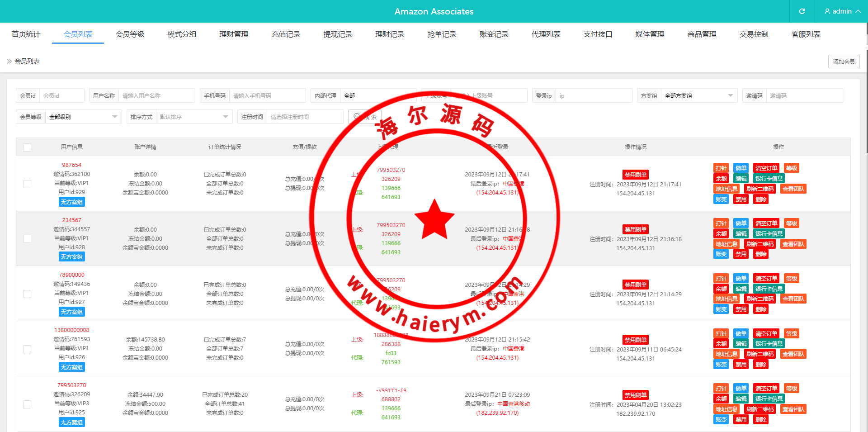
Task: Click 编辑 for user 987654
Action: [x=741, y=179]
